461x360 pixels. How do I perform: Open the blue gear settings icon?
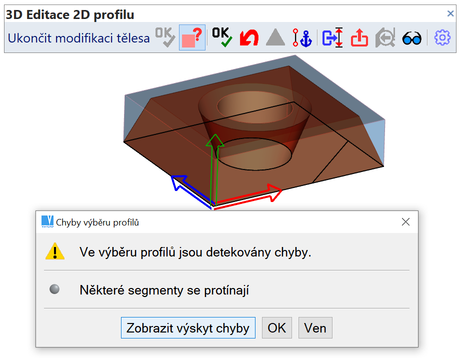point(442,38)
